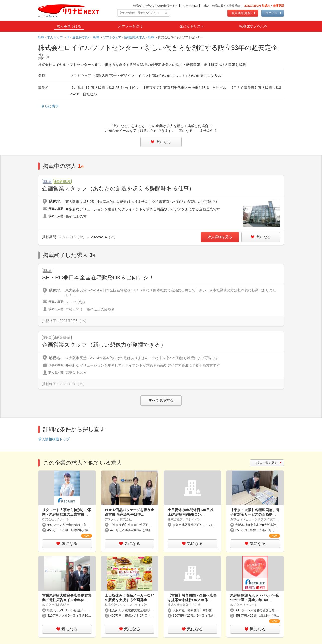Toggle 気になる on the カワセコンピュータサプライ card

pos(255,544)
